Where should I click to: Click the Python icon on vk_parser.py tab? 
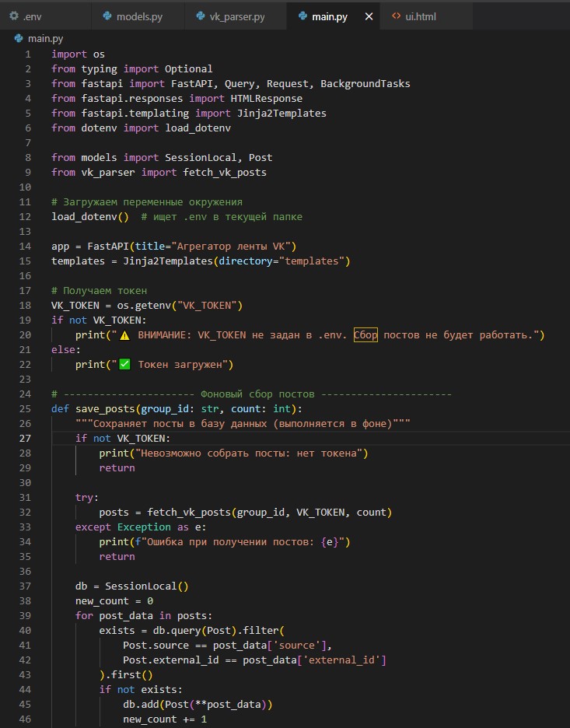[x=201, y=16]
